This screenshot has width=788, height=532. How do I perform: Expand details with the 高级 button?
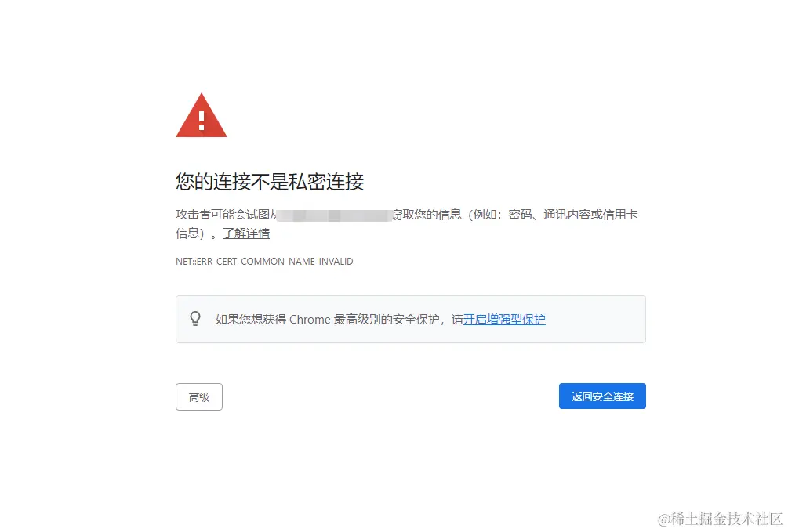point(199,397)
